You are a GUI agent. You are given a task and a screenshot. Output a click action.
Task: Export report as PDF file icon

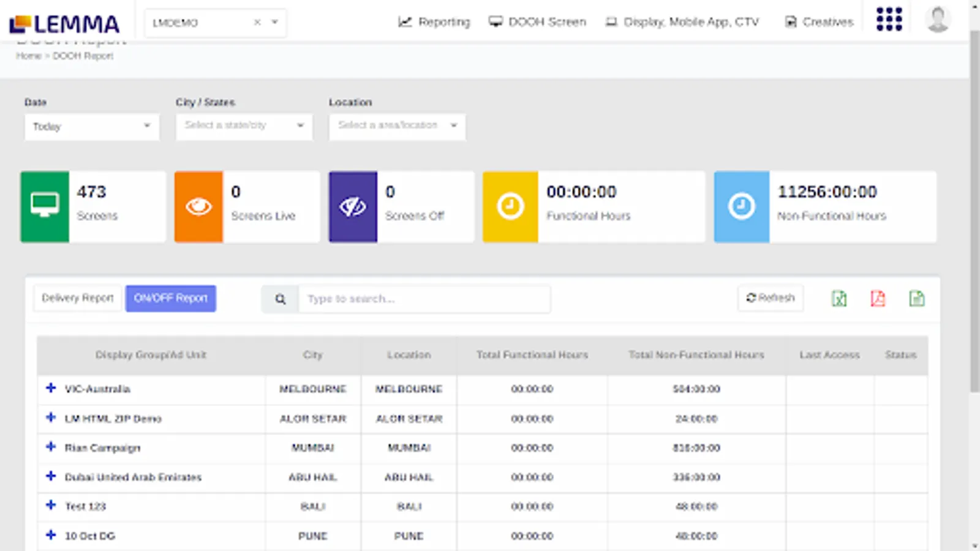(x=878, y=299)
